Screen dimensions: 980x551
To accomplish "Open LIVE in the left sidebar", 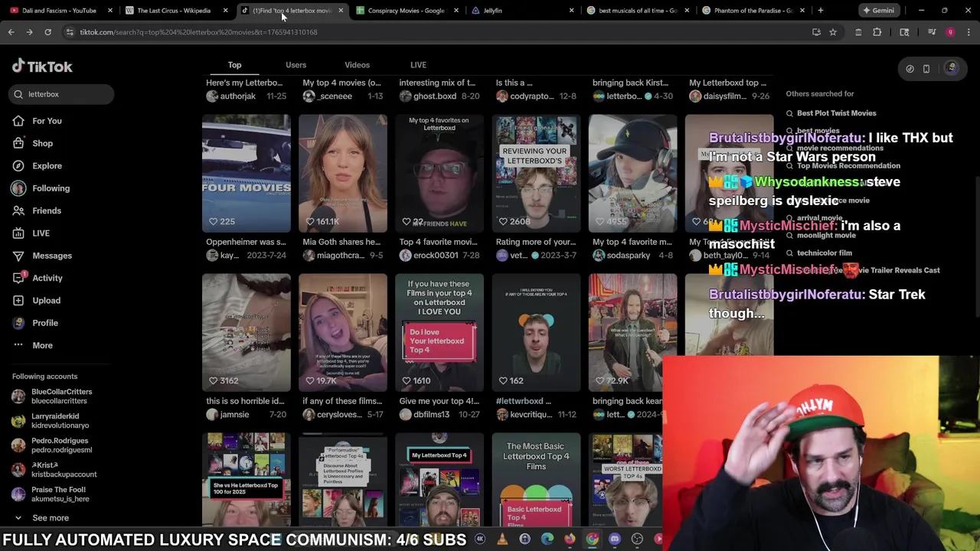I will pyautogui.click(x=41, y=233).
